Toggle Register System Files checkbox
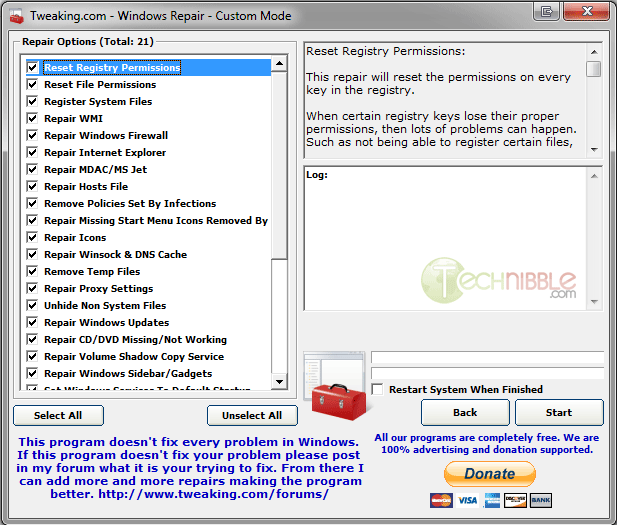The width and height of the screenshot is (617, 525). coord(32,101)
